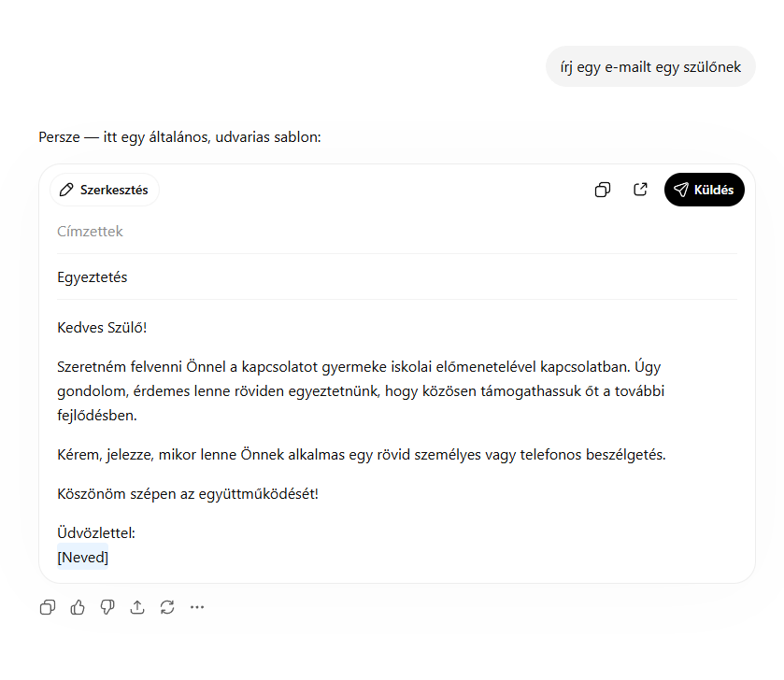Click the intro text 'Persze — itt egy általános'
The height and width of the screenshot is (680, 784).
[180, 137]
